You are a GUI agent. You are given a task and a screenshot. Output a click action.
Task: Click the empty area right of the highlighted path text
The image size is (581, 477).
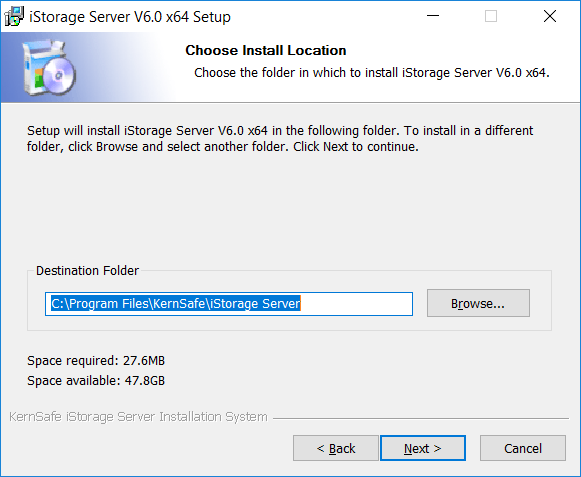(x=356, y=304)
